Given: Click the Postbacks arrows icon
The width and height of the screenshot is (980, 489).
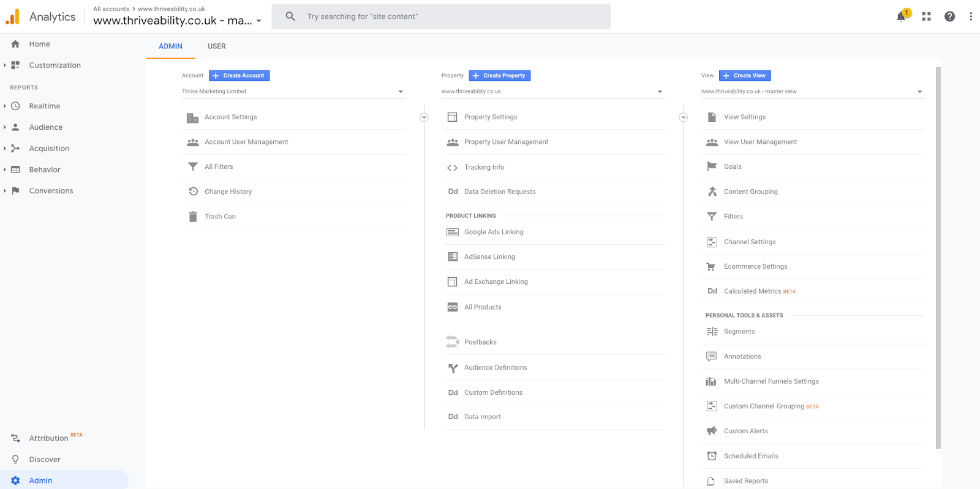Looking at the screenshot, I should pyautogui.click(x=453, y=342).
